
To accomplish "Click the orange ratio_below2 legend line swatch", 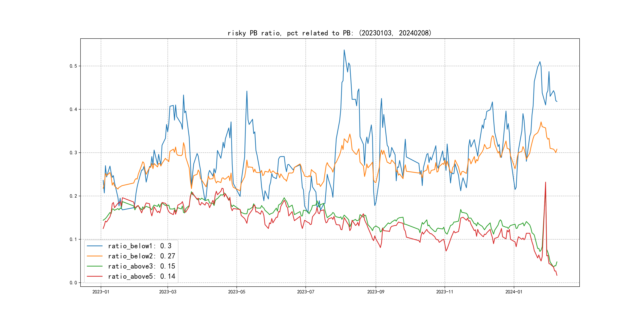I will (94, 256).
